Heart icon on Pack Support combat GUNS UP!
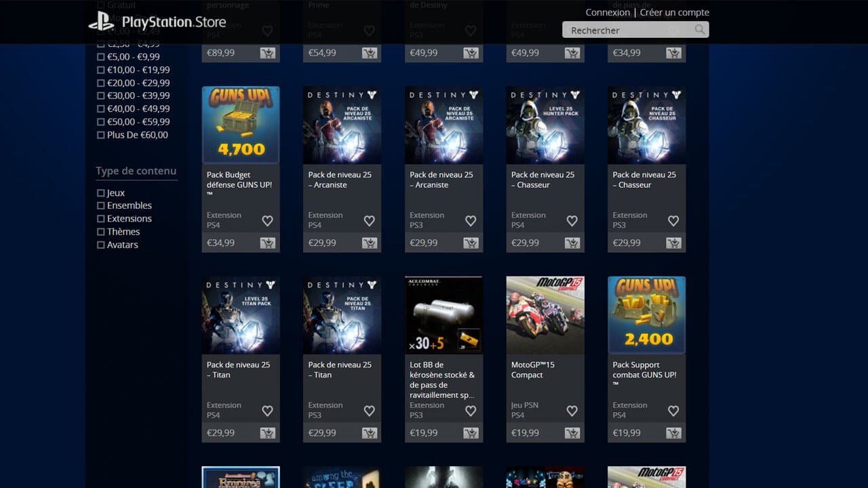The image size is (868, 488). pos(673,411)
